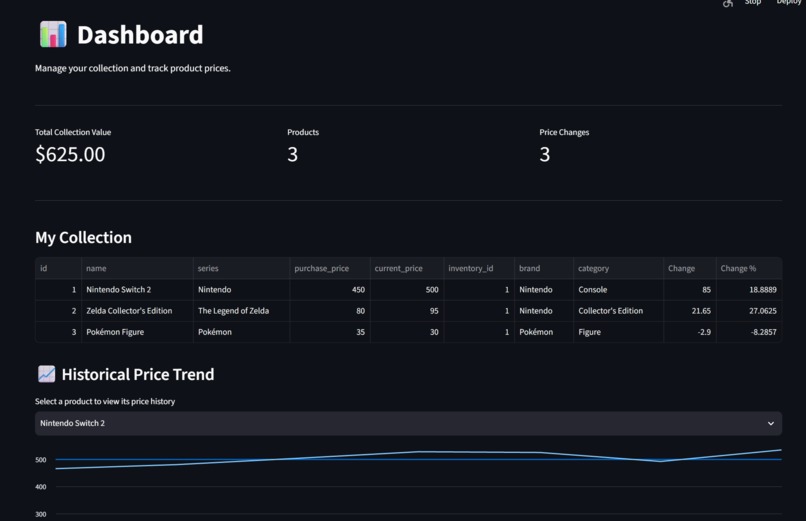
Task: Click the My Collection heading
Action: (83, 237)
